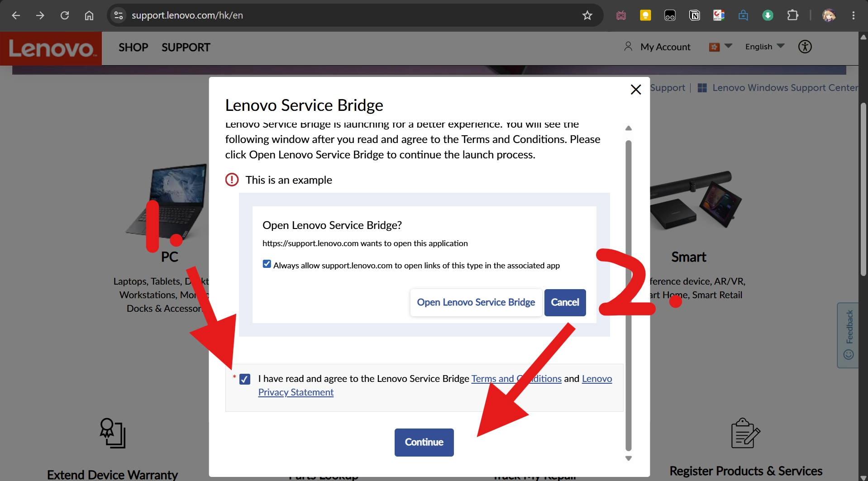The height and width of the screenshot is (481, 868).
Task: Click the dialog's vertical scrollbar track
Action: [629, 295]
